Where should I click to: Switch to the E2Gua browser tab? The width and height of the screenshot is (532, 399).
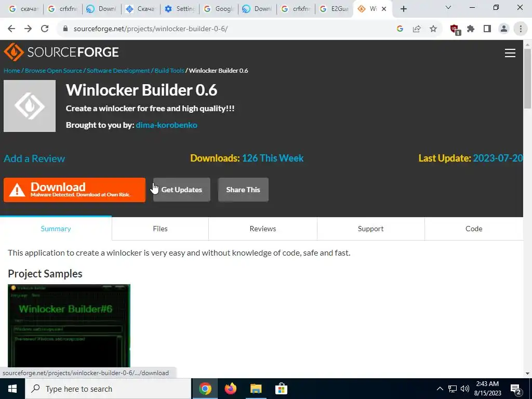pyautogui.click(x=334, y=9)
